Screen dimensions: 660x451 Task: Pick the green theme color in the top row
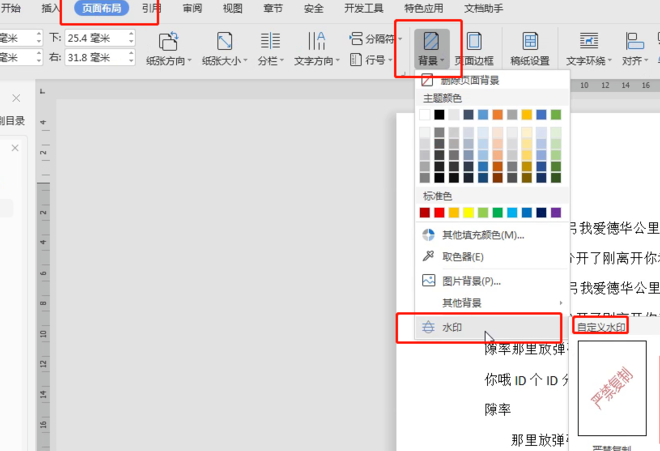[556, 115]
